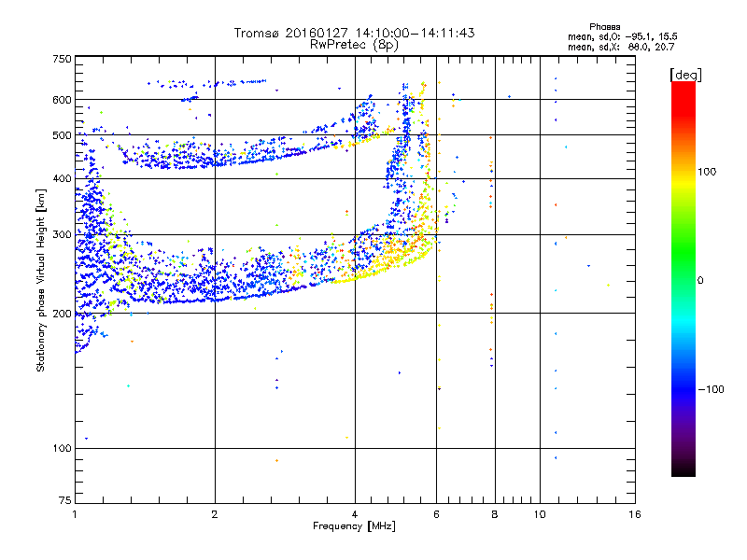The height and width of the screenshot is (560, 747).
Task: Click the y-axis label '400'
Action: [x=62, y=178]
